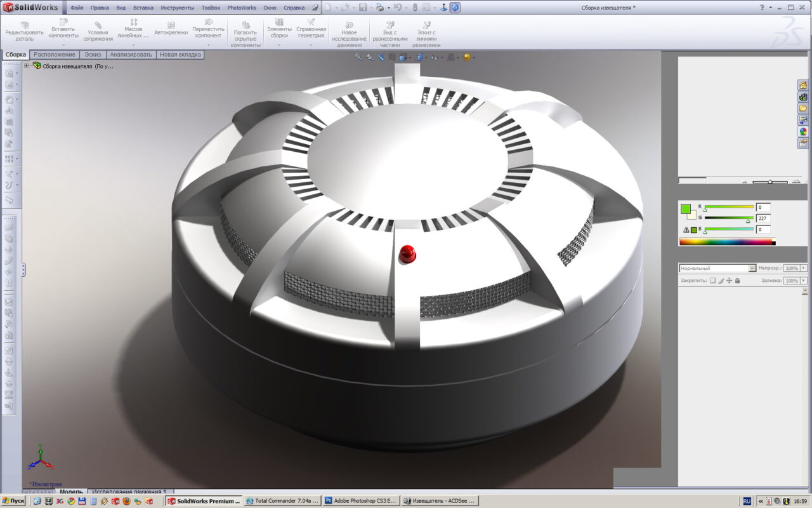Open the Инструменты menu
Image resolution: width=812 pixels, height=508 pixels.
[x=178, y=8]
